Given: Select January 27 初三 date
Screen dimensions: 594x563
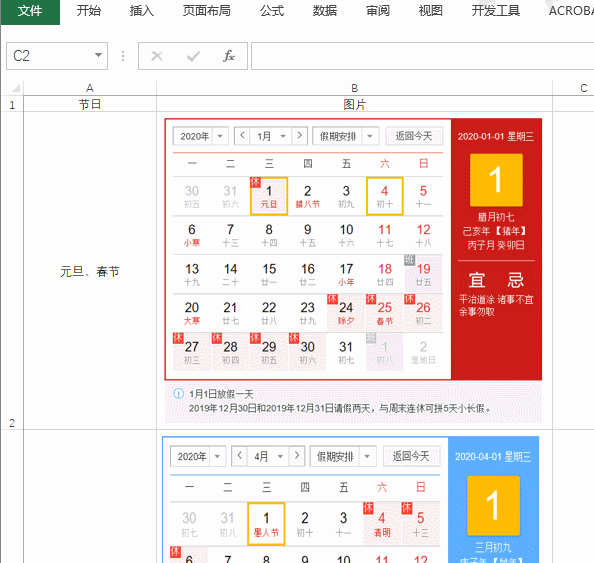Looking at the screenshot, I should [x=192, y=352].
